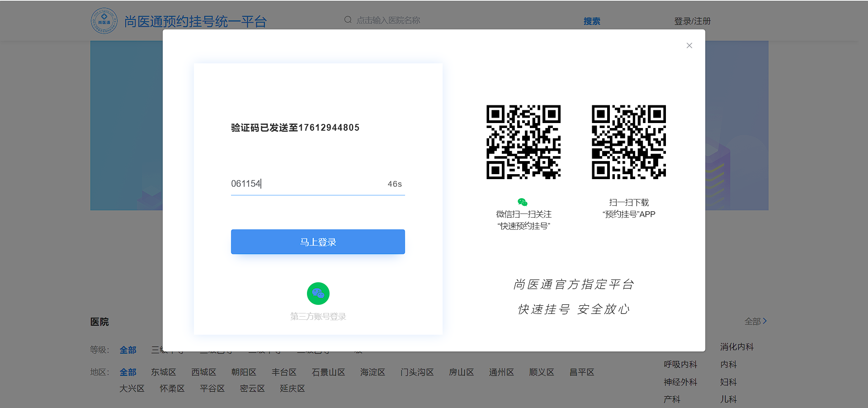Click the platform logo in the header
This screenshot has height=408, width=868.
click(104, 21)
